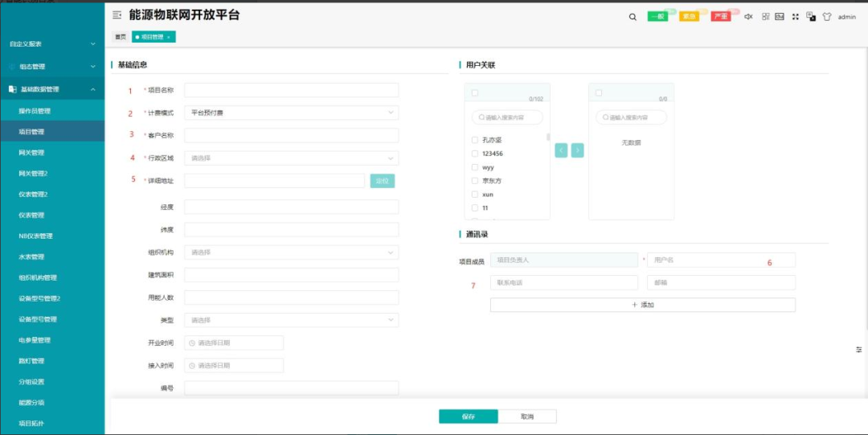The width and height of the screenshot is (868, 435).
Task: Click the + 添加 contact button
Action: pyautogui.click(x=643, y=305)
